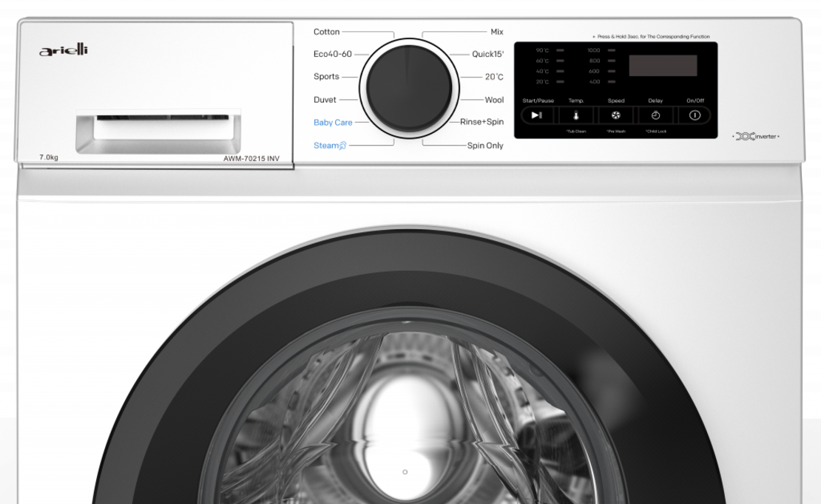Select the 1000 spin speed indicator
The width and height of the screenshot is (821, 504).
pyautogui.click(x=611, y=50)
